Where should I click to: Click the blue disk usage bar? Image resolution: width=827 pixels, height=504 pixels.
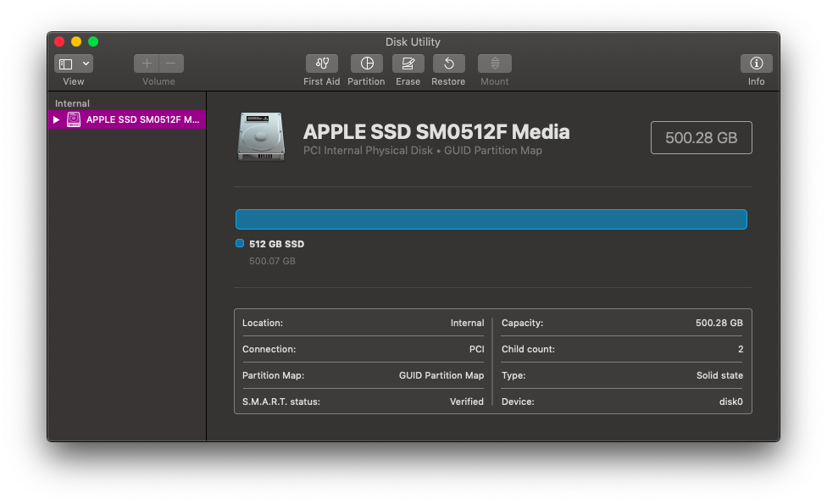click(x=491, y=219)
